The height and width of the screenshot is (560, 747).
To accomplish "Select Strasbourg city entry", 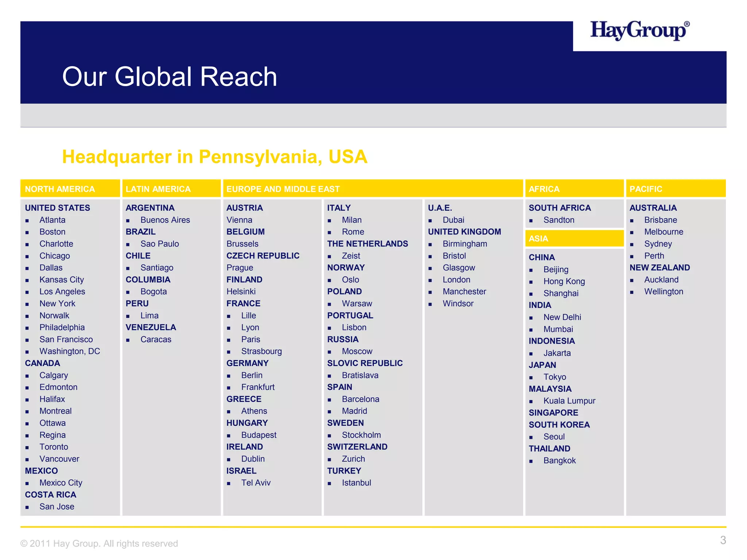I will [262, 351].
